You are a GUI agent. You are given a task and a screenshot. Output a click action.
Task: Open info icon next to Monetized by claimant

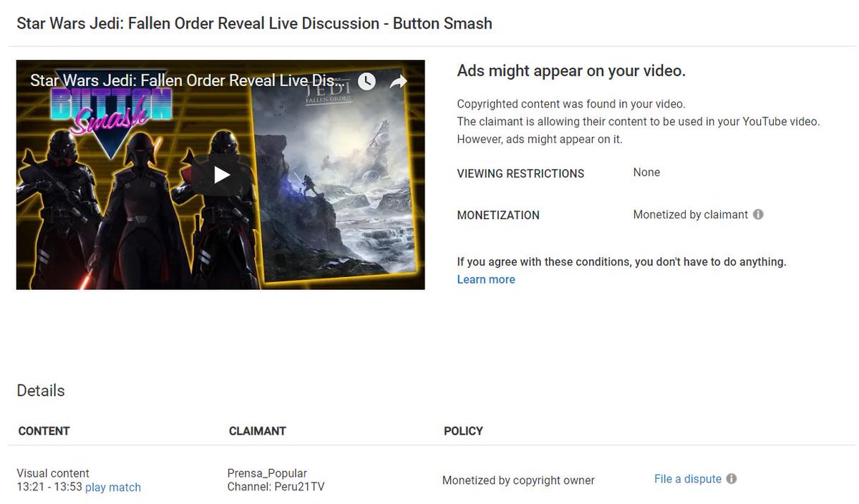pyautogui.click(x=758, y=214)
